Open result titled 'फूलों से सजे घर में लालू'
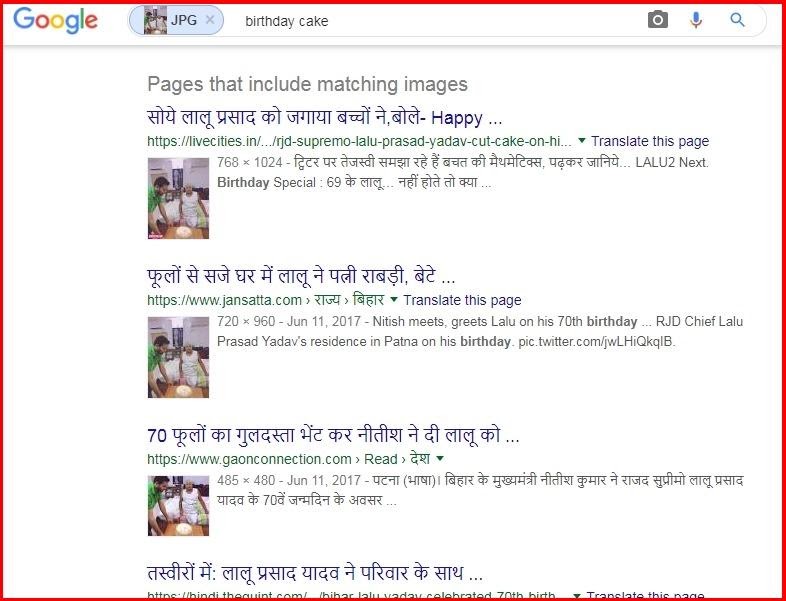 tap(301, 276)
